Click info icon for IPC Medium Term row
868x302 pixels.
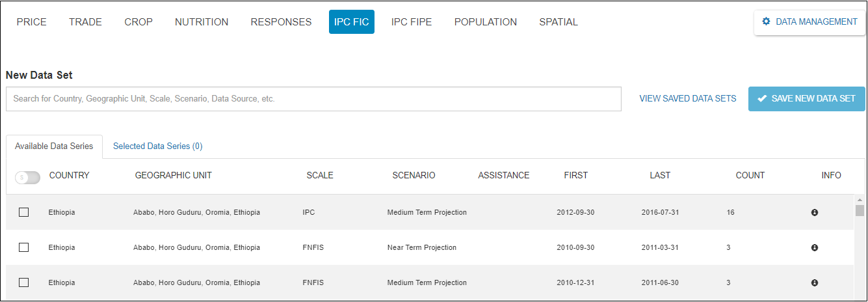click(x=814, y=213)
